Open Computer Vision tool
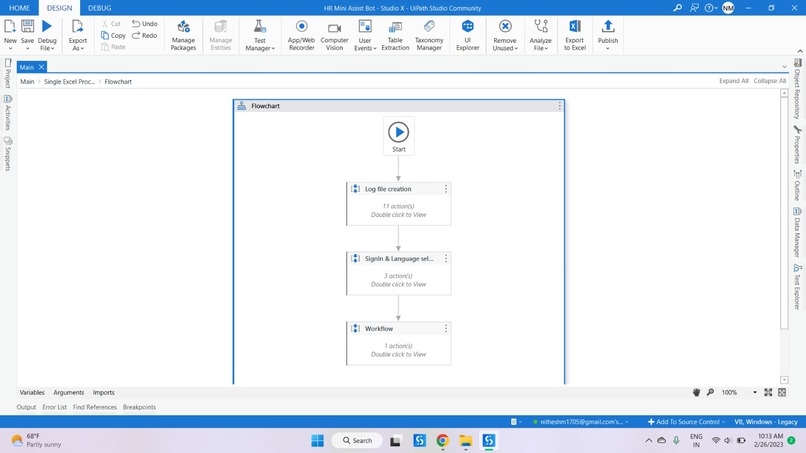This screenshot has height=453, width=806. (x=334, y=34)
